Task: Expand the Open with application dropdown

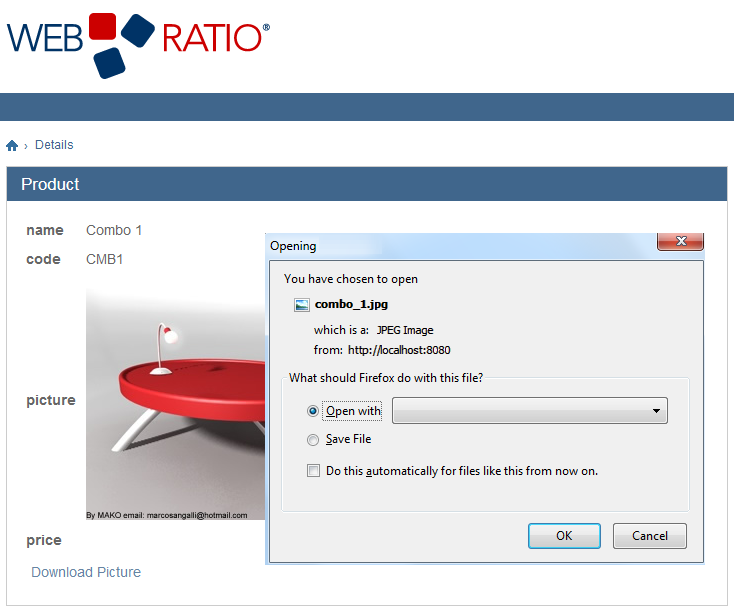Action: (x=529, y=411)
